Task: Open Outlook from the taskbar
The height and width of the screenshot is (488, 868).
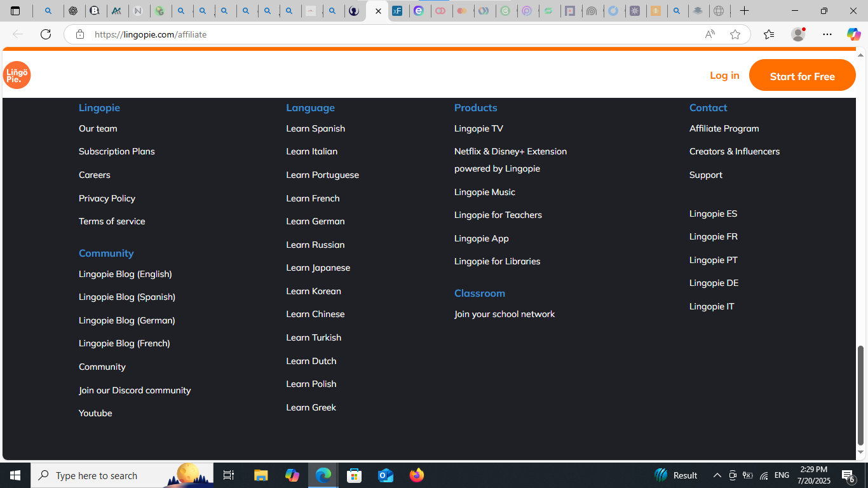Action: tap(386, 475)
